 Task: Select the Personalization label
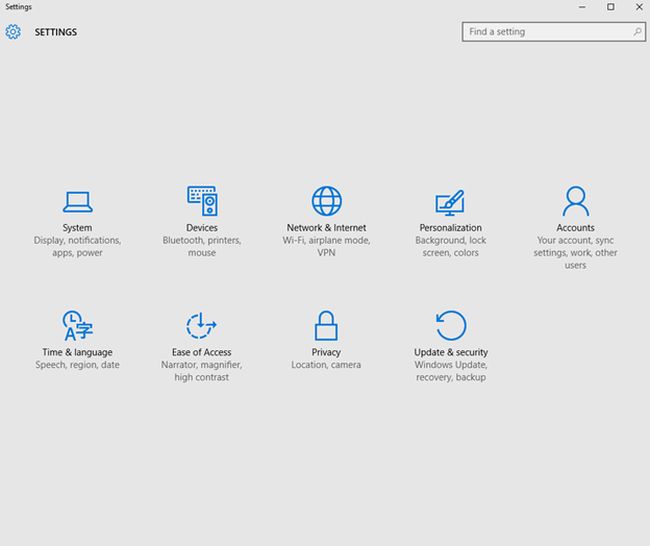pos(451,228)
